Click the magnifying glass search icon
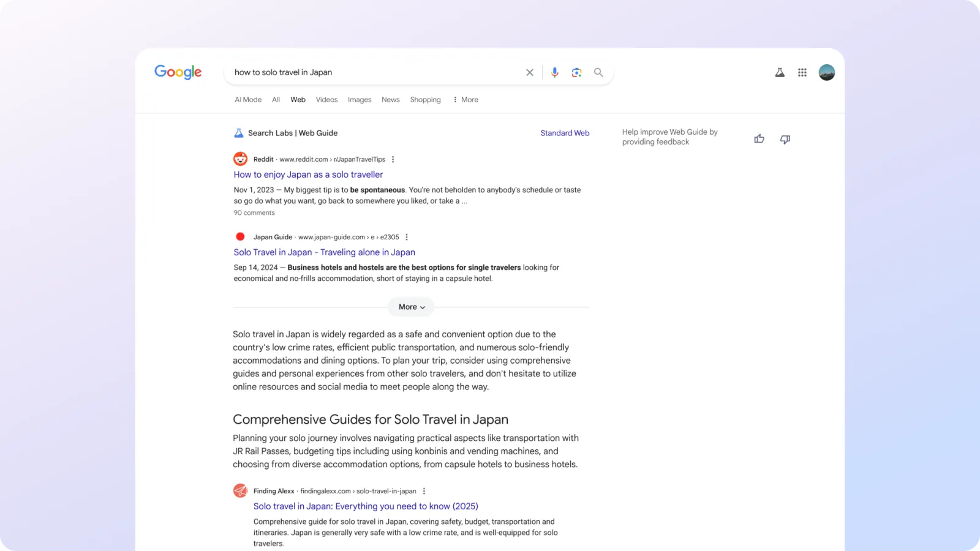The width and height of the screenshot is (980, 551). coord(598,72)
